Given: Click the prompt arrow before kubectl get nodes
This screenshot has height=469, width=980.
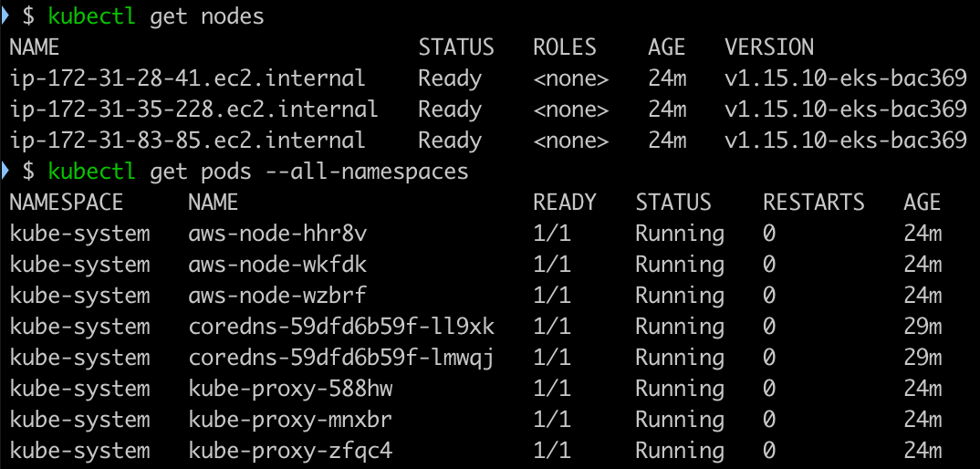Looking at the screenshot, I should [x=5, y=16].
